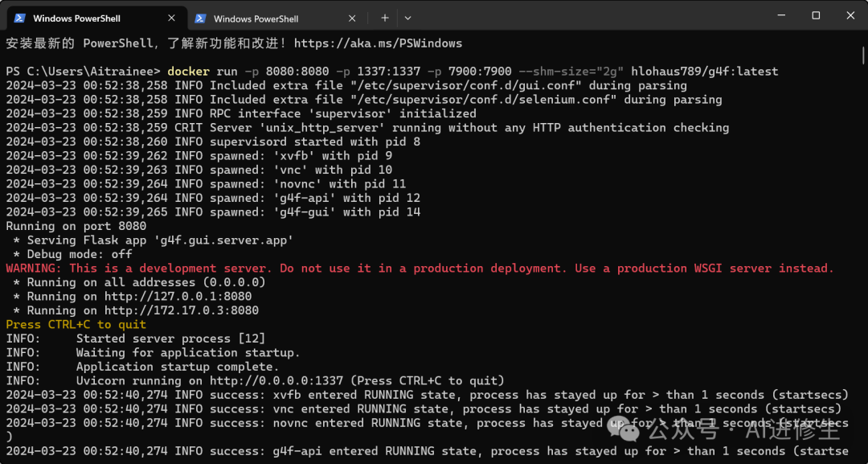Image resolution: width=868 pixels, height=464 pixels.
Task: Click the docker run command line
Action: click(x=473, y=71)
